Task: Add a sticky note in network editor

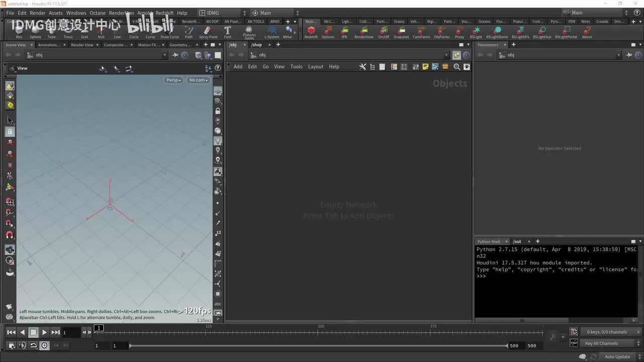Action: [426, 67]
